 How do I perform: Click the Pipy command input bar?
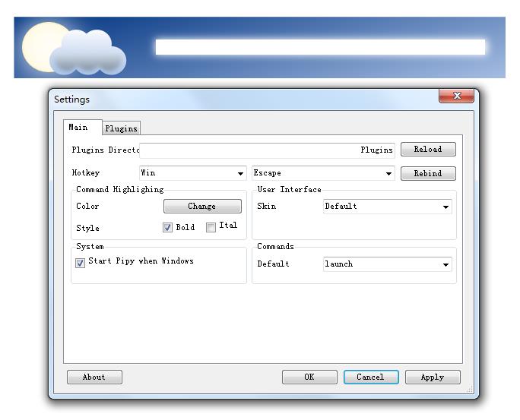pyautogui.click(x=320, y=47)
